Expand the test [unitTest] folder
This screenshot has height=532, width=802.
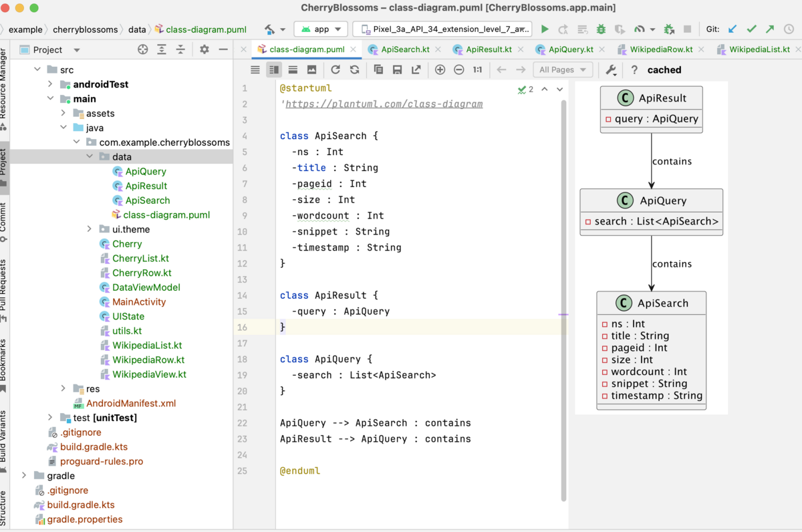click(50, 418)
